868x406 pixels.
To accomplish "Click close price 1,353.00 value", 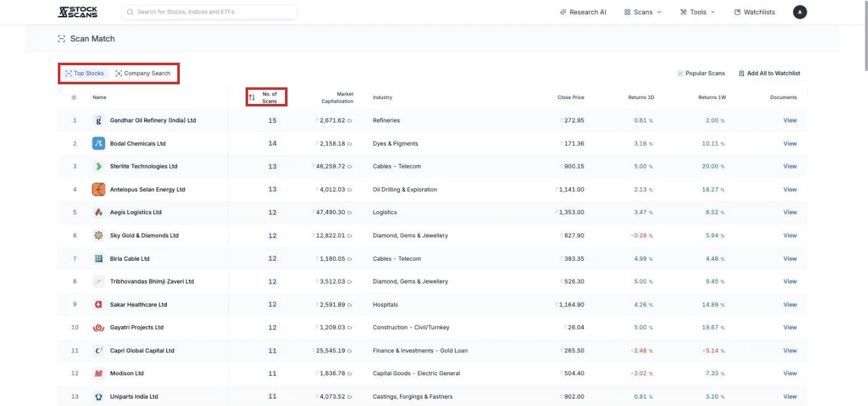I will (569, 212).
